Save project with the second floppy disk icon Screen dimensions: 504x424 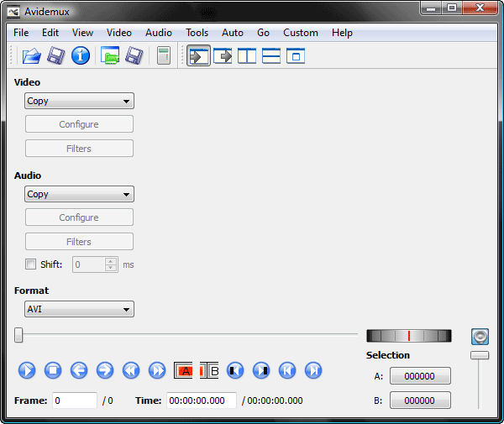click(134, 55)
